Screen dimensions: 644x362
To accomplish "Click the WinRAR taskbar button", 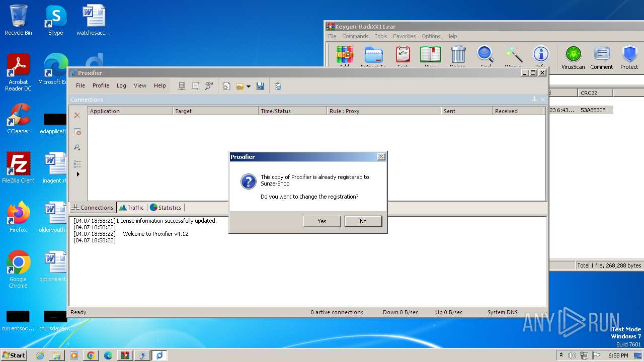I will (x=125, y=355).
